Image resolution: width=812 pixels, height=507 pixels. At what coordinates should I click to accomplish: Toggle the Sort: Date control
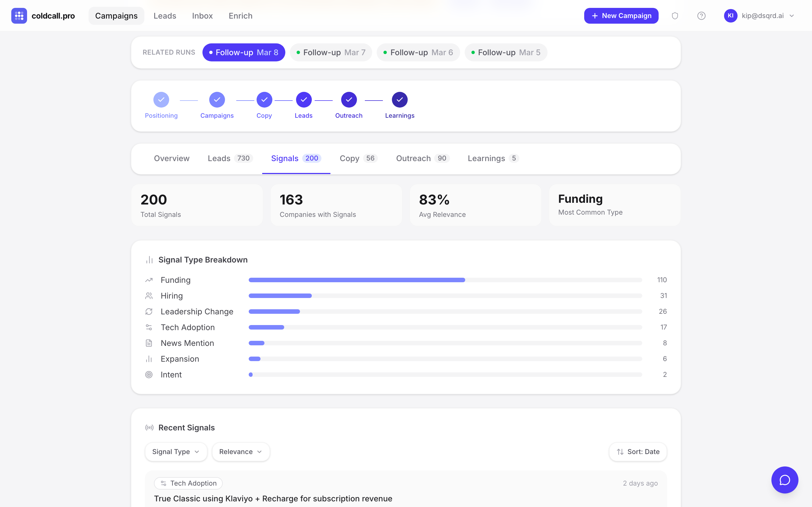coord(638,452)
